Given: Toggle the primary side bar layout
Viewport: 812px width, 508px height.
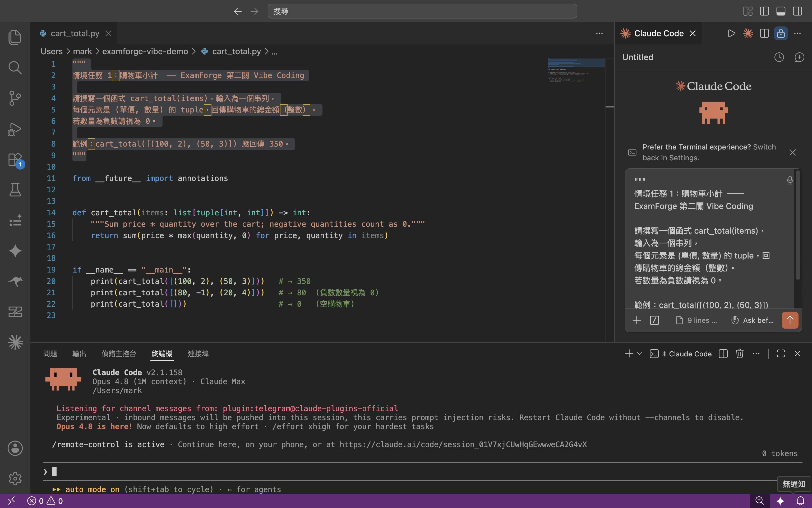Looking at the screenshot, I should (764, 11).
